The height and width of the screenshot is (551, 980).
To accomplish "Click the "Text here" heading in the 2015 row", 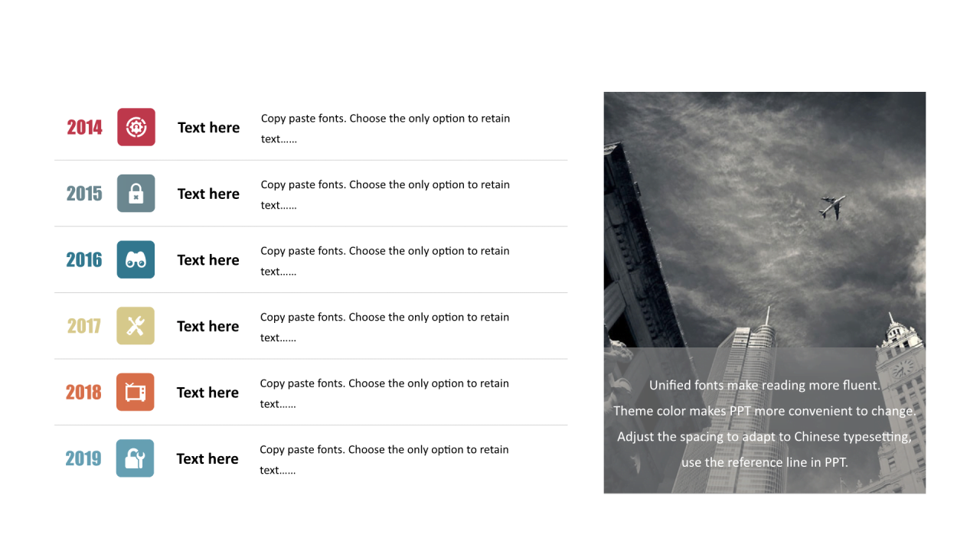I will (x=208, y=194).
